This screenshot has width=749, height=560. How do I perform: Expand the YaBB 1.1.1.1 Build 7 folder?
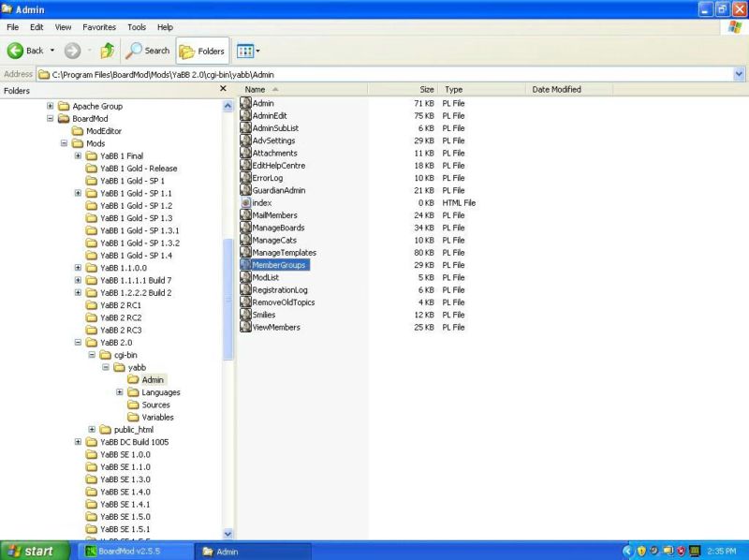78,280
